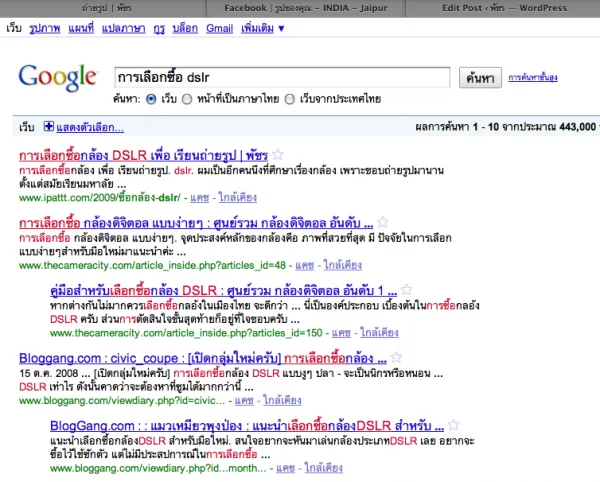Switch to the Edit Post WordPress tab
600x482 pixels.
coord(503,8)
